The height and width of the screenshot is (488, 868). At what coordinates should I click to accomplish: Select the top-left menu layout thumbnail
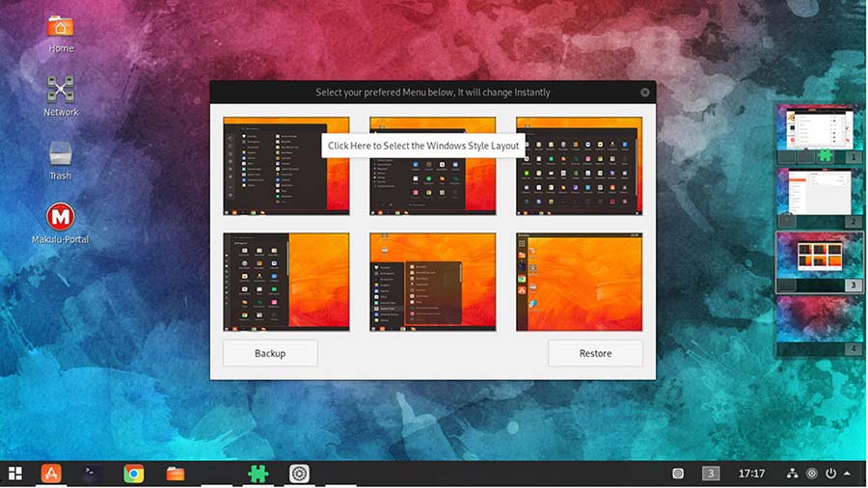(286, 167)
